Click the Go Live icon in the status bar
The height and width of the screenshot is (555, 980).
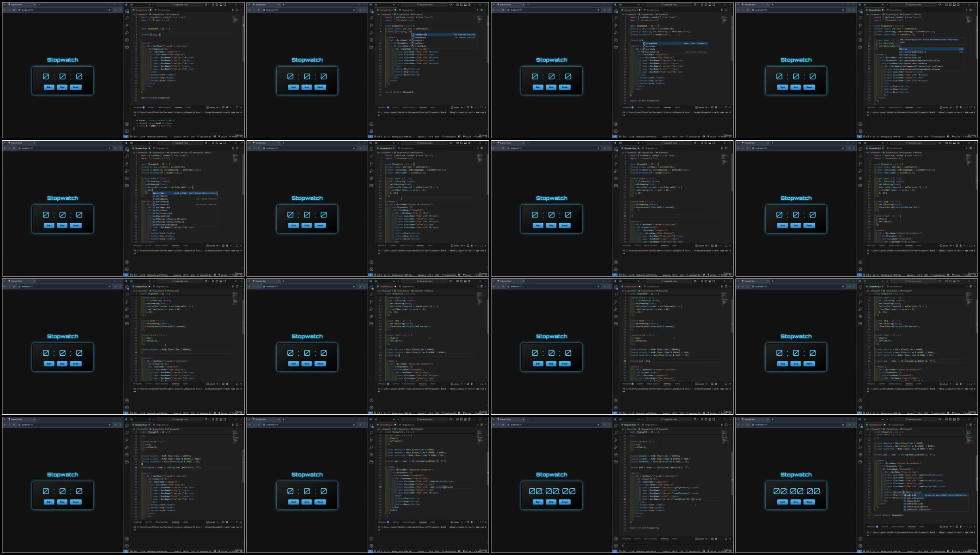tap(223, 137)
